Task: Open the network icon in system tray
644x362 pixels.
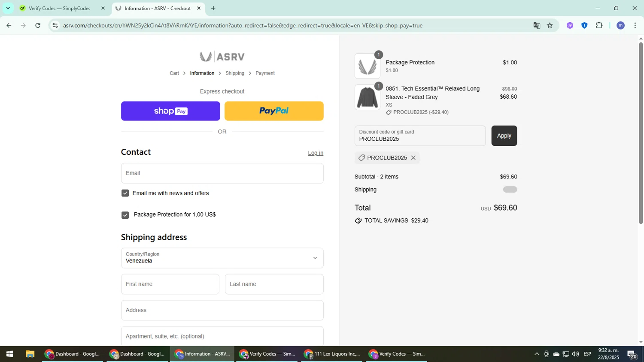Action: tap(566, 354)
